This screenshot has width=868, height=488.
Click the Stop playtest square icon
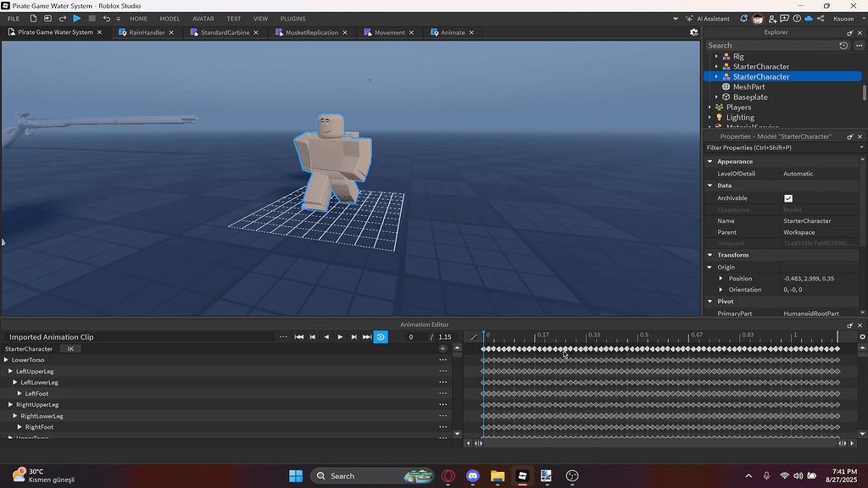pyautogui.click(x=92, y=19)
